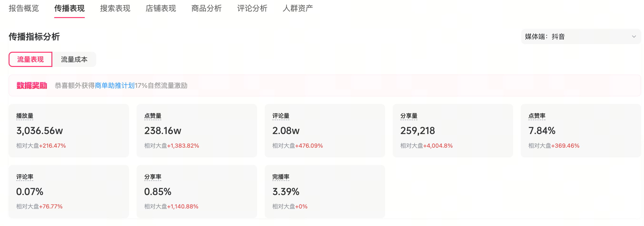Expand the 媒体端 dropdown chevron
The height and width of the screenshot is (226, 644).
(634, 37)
